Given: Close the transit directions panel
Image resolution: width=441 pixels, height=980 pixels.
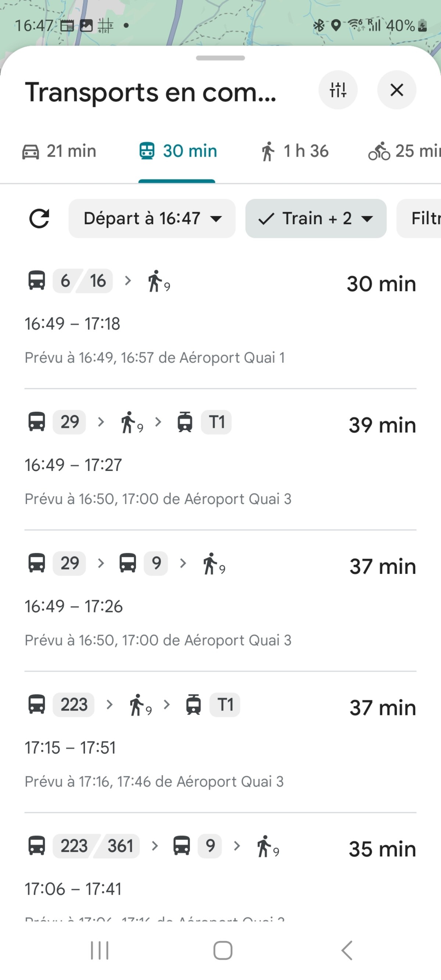Looking at the screenshot, I should coord(397,90).
